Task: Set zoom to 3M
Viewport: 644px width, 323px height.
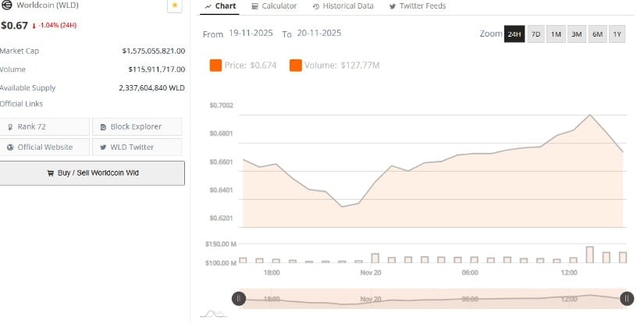Action: [x=576, y=35]
